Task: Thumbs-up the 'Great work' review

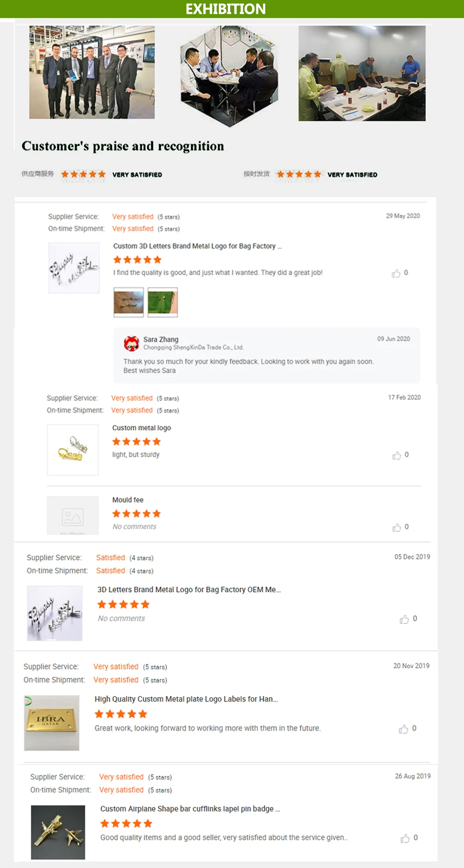Action: point(403,729)
